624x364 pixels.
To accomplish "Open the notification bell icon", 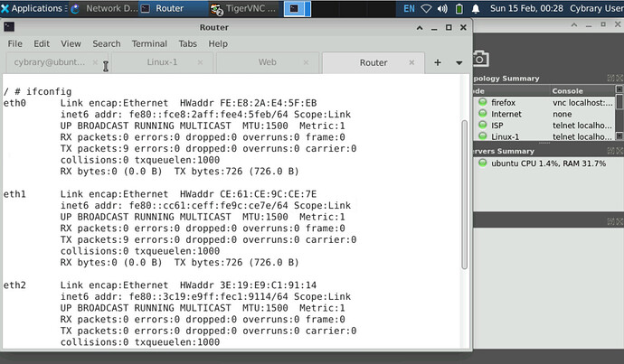I will (476, 8).
